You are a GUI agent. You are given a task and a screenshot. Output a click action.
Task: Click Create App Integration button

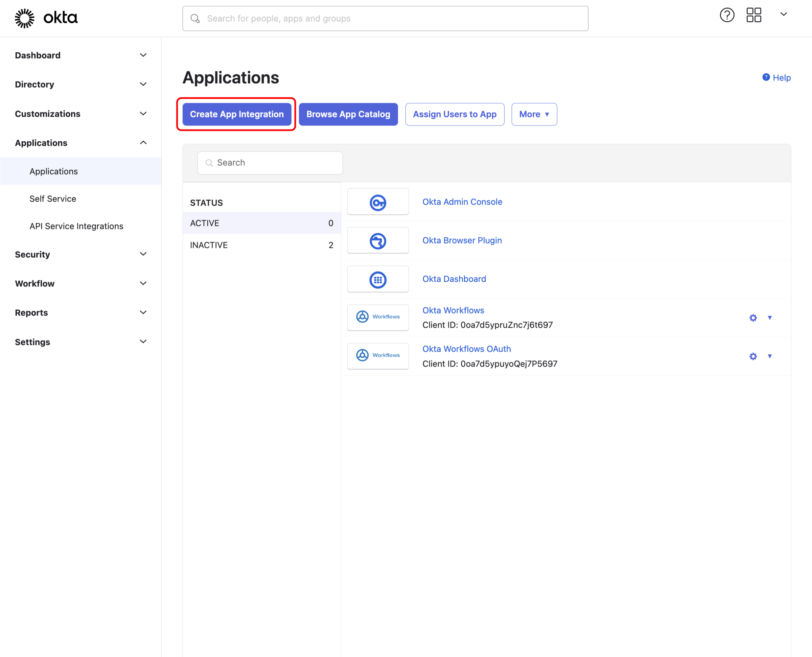[x=237, y=114]
